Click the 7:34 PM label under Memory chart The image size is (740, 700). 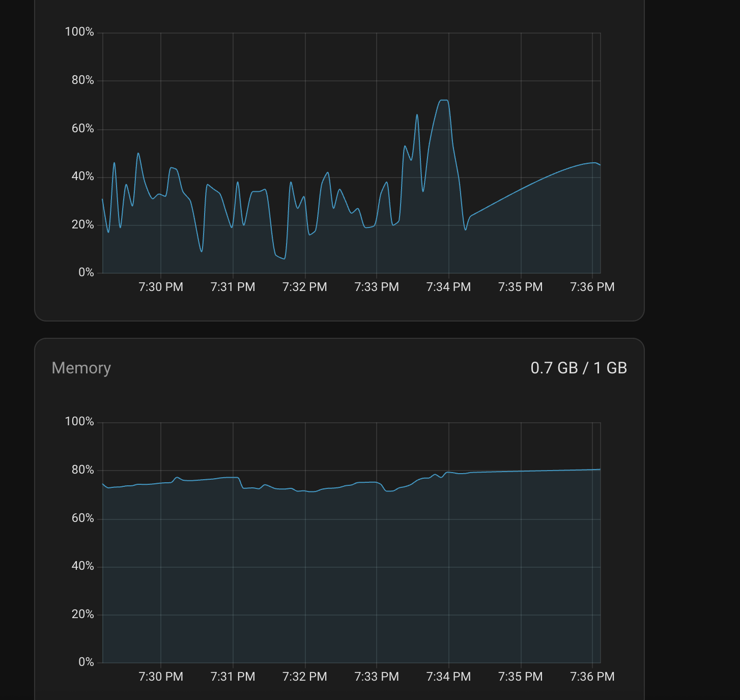[x=448, y=677]
